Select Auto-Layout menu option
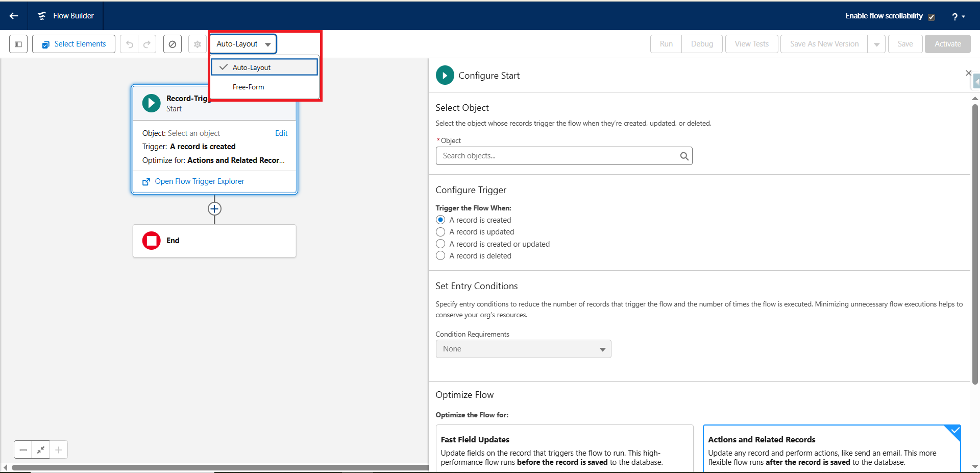 point(252,67)
